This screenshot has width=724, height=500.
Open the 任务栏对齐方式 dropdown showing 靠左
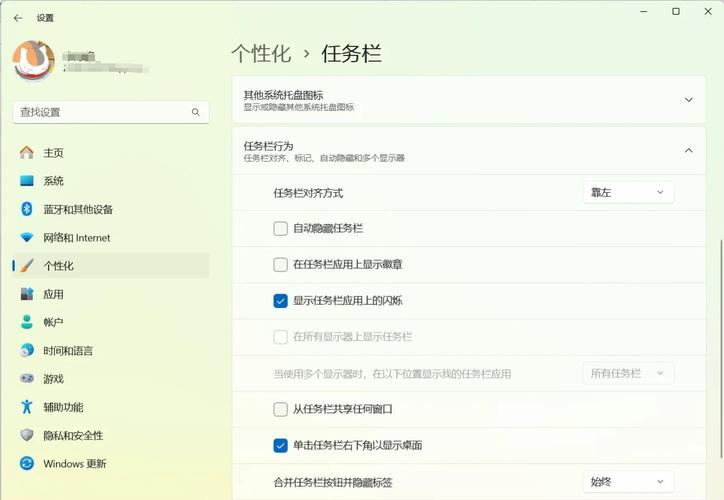click(628, 192)
